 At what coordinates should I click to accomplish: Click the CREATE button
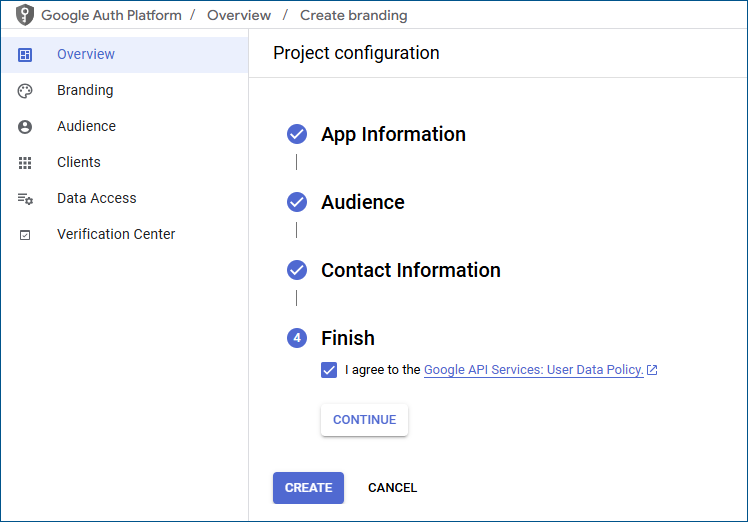coord(308,488)
